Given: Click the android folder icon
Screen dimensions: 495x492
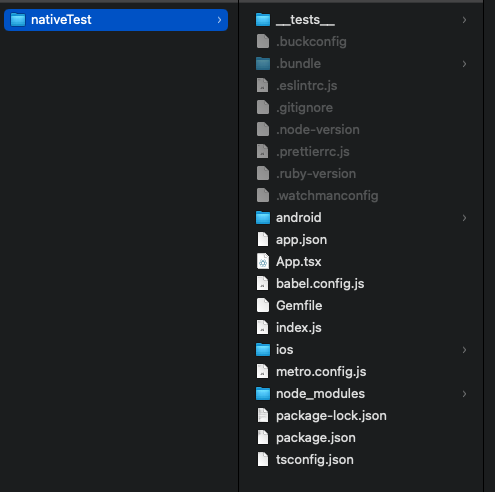Looking at the screenshot, I should click(x=263, y=218).
